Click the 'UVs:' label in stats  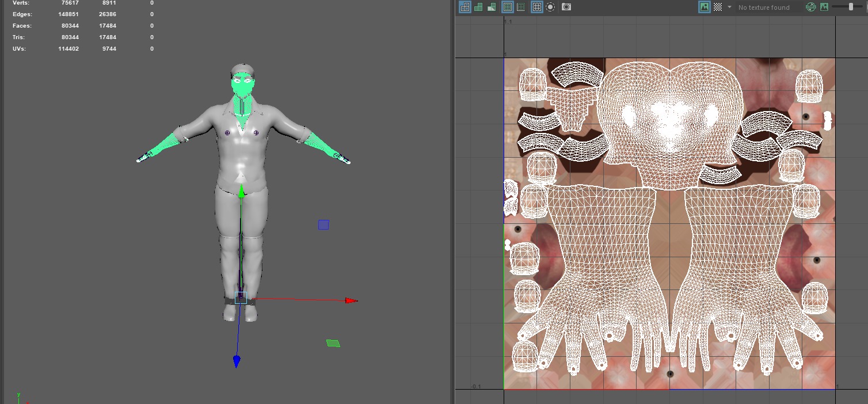[20, 48]
